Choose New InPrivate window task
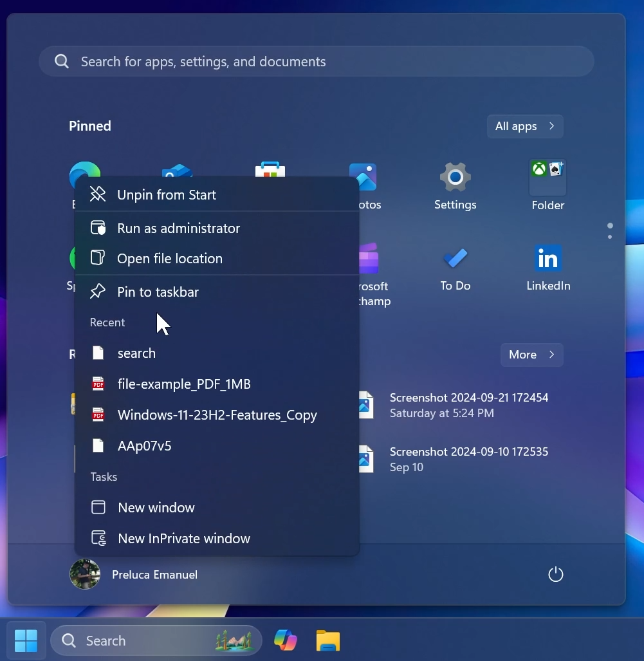644x661 pixels. pos(217,538)
